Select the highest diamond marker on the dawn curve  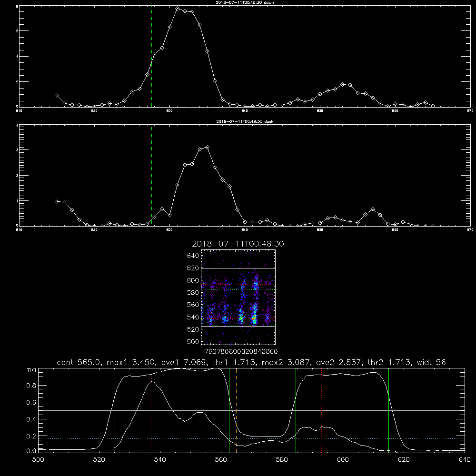(x=177, y=8)
